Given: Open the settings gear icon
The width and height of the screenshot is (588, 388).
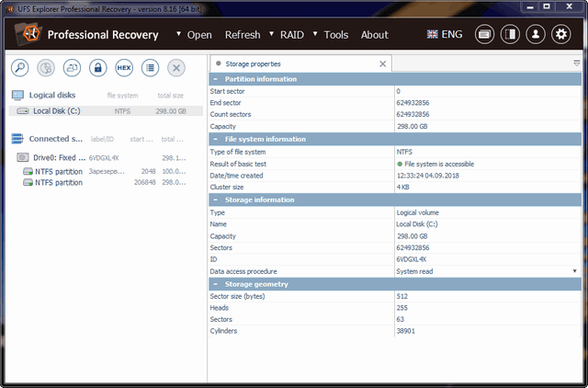Looking at the screenshot, I should [x=561, y=35].
